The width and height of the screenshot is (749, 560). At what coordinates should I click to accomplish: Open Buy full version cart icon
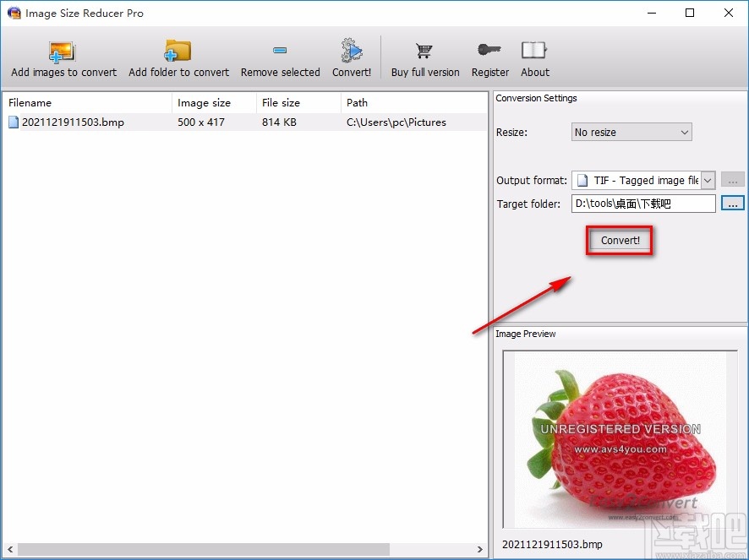tap(424, 52)
